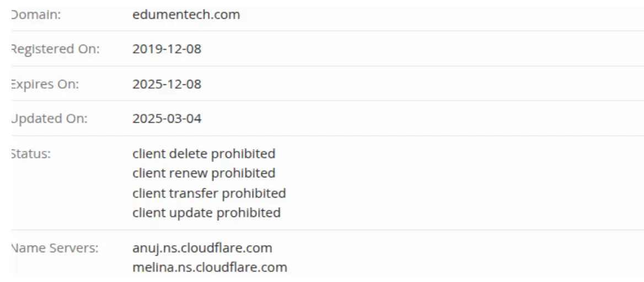Screen dimensions: 644x282
Task: Open the melina.ns.cloudflare.com name server
Action: click(x=210, y=268)
